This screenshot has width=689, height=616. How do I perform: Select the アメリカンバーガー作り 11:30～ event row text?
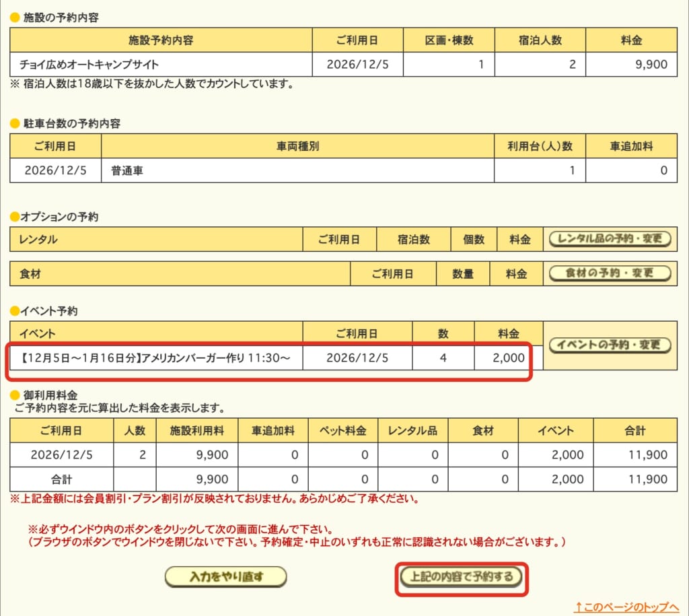[156, 358]
